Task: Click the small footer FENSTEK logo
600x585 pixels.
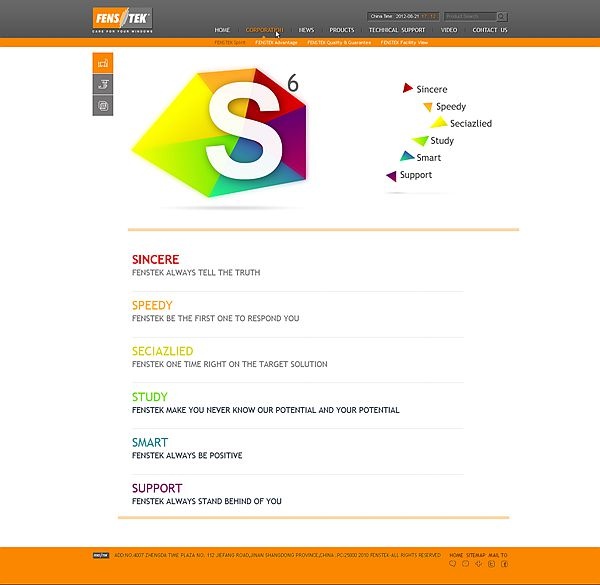Action: pos(100,555)
